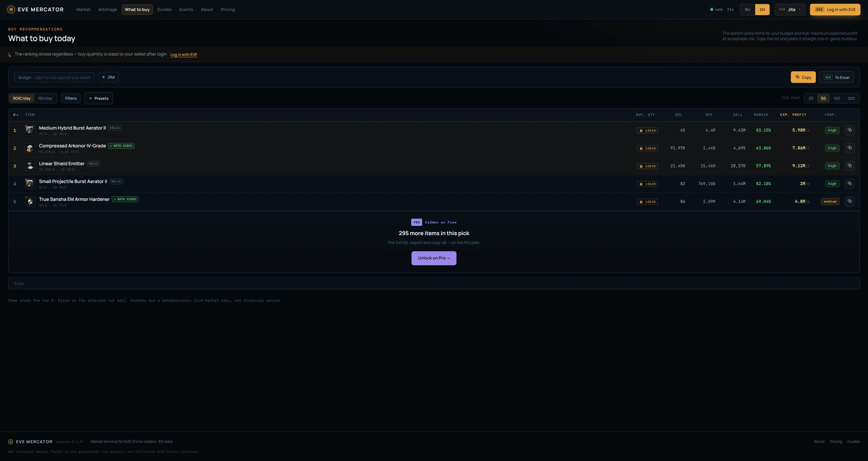Sort by the EXP. PROFIT column header

[793, 115]
